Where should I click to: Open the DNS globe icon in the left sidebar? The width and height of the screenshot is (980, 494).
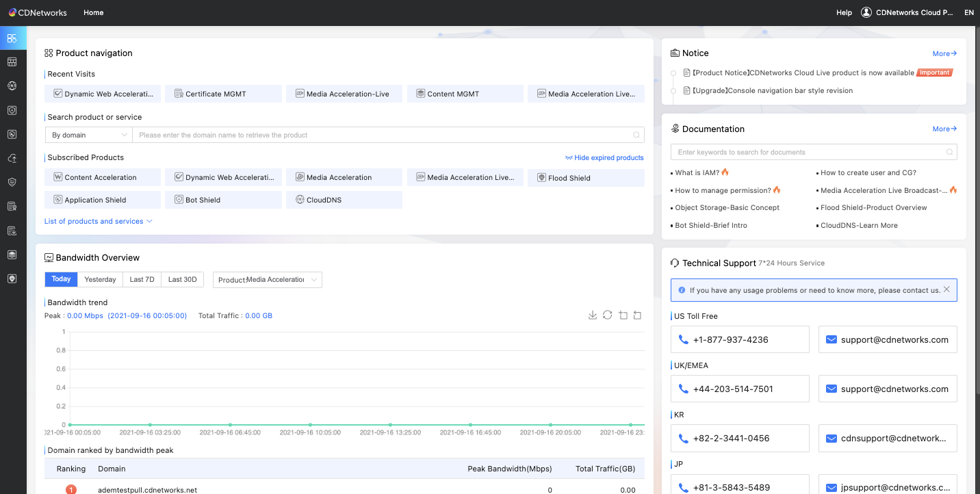[12, 86]
